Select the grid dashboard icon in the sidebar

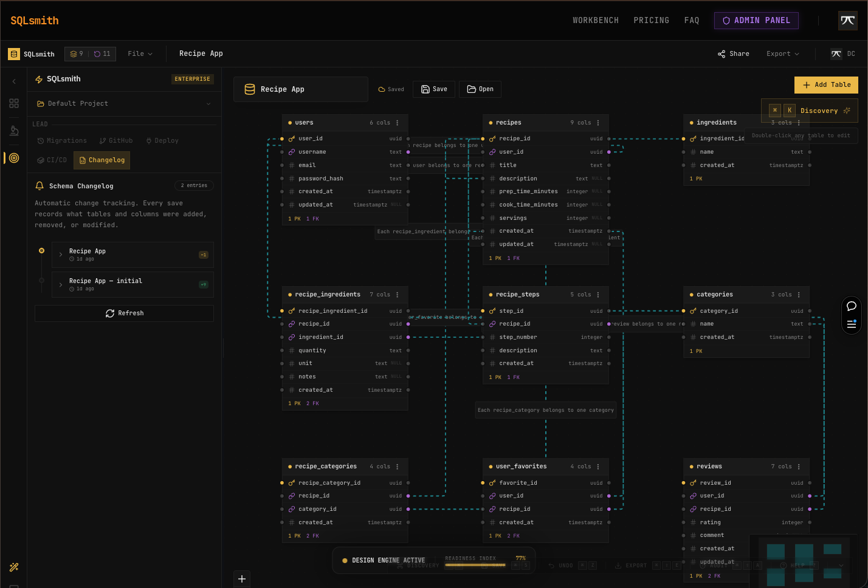13,103
